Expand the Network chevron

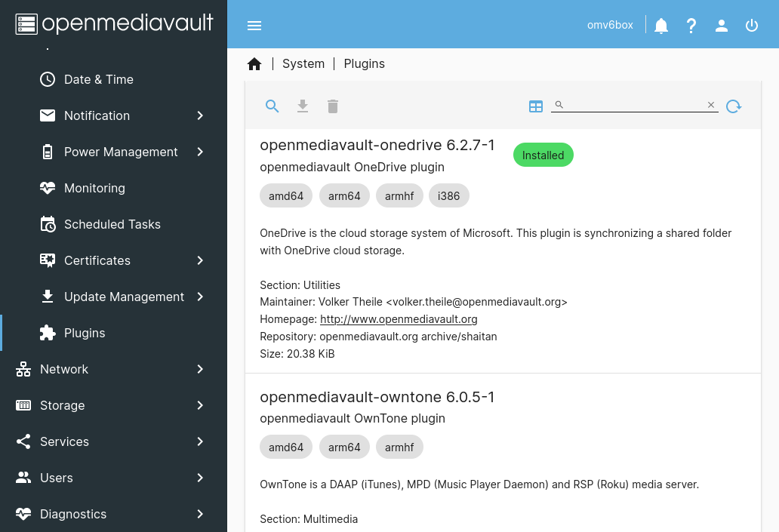point(200,369)
